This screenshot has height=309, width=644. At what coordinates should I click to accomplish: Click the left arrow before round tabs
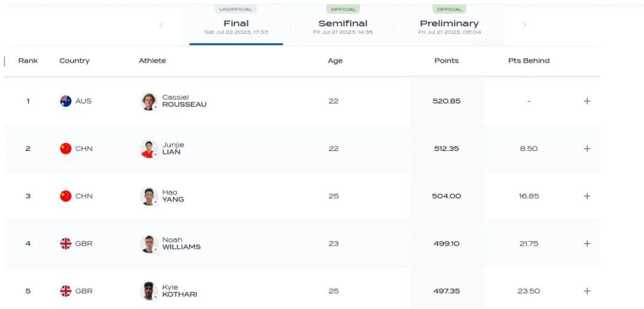point(161,25)
